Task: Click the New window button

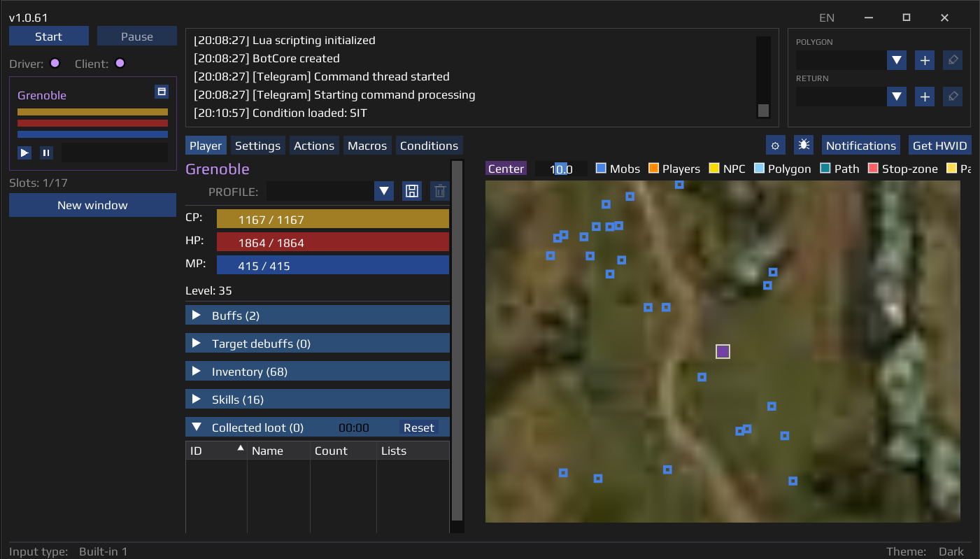Action: [92, 205]
